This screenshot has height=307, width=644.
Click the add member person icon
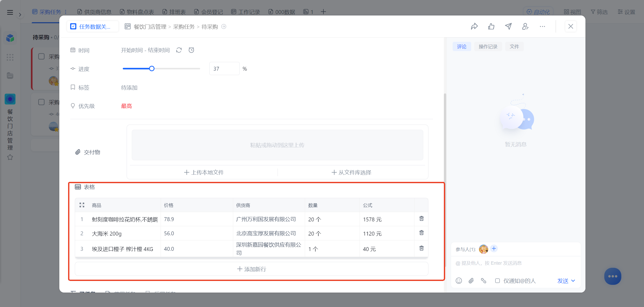(525, 26)
